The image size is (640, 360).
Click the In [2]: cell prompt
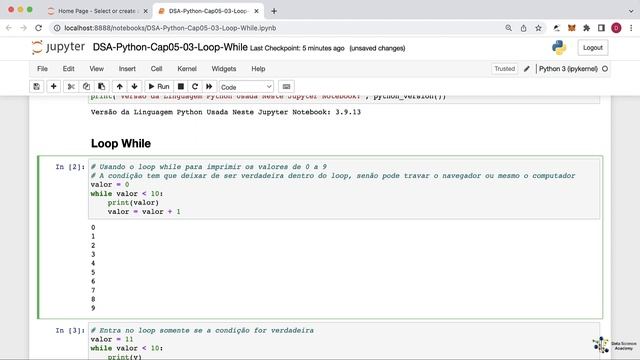pos(70,167)
